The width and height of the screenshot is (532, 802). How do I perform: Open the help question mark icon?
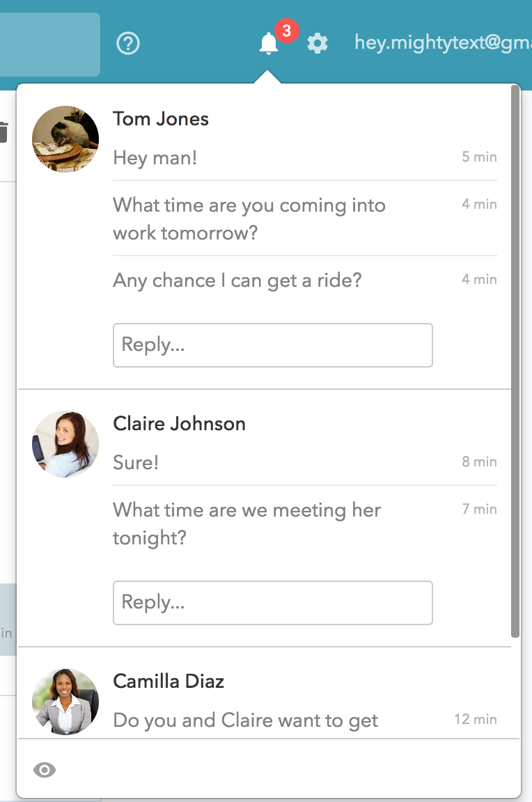(128, 43)
